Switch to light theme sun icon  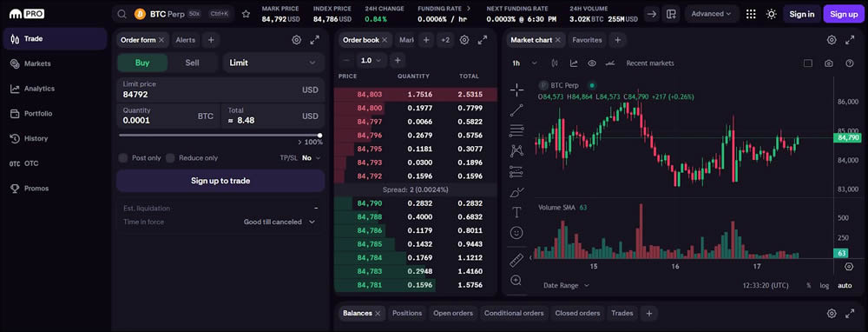click(771, 14)
